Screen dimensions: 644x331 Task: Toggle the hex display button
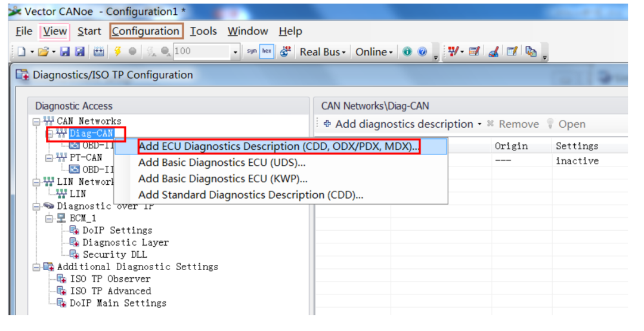coord(267,51)
